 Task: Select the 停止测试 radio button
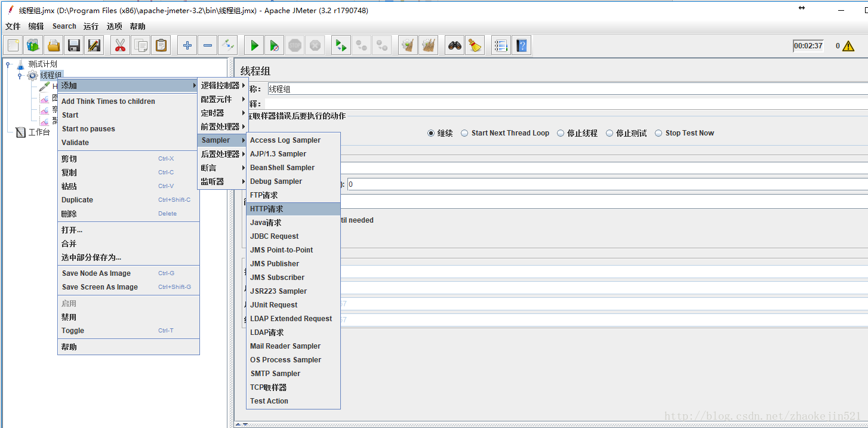click(610, 133)
